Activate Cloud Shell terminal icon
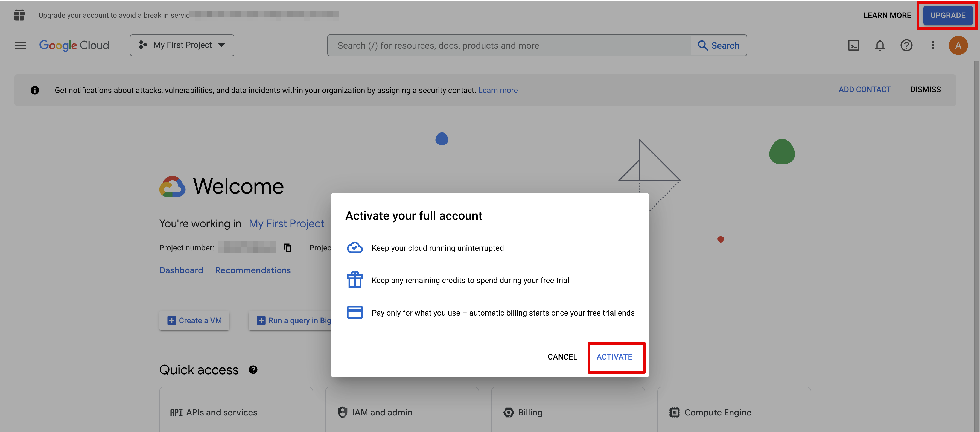The width and height of the screenshot is (980, 432). (853, 45)
